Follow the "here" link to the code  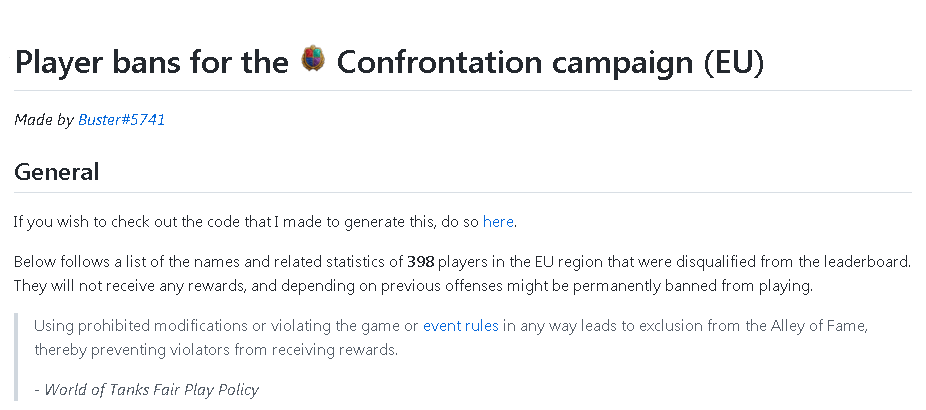pos(498,222)
